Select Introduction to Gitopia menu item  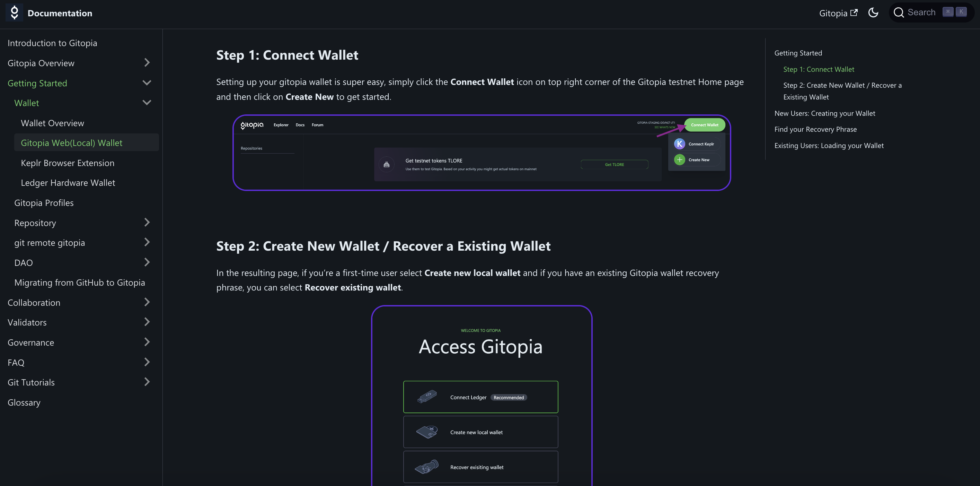pyautogui.click(x=52, y=43)
